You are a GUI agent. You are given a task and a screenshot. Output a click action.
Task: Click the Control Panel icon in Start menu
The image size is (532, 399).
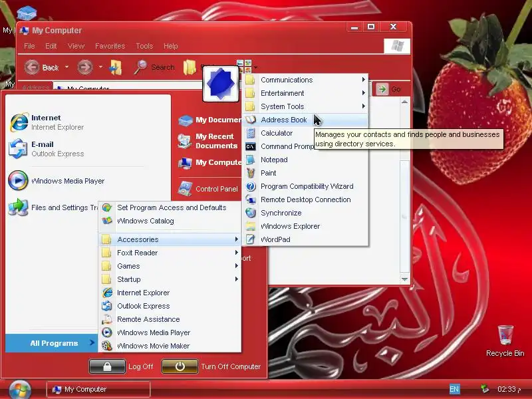pyautogui.click(x=186, y=189)
